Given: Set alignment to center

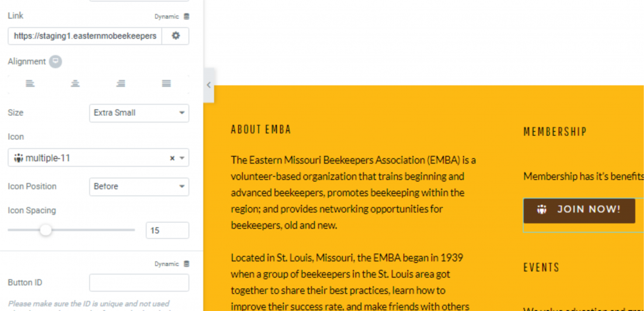Looking at the screenshot, I should click(75, 84).
